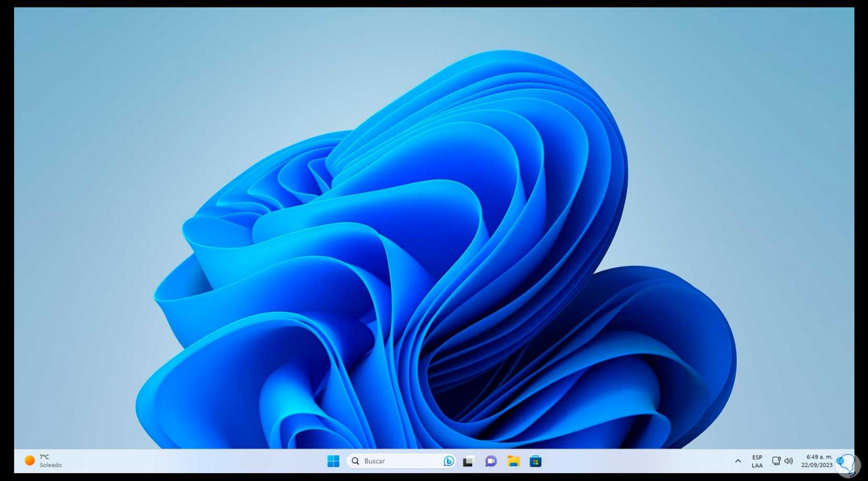
Task: Launch the Microsoft Store
Action: pos(536,461)
